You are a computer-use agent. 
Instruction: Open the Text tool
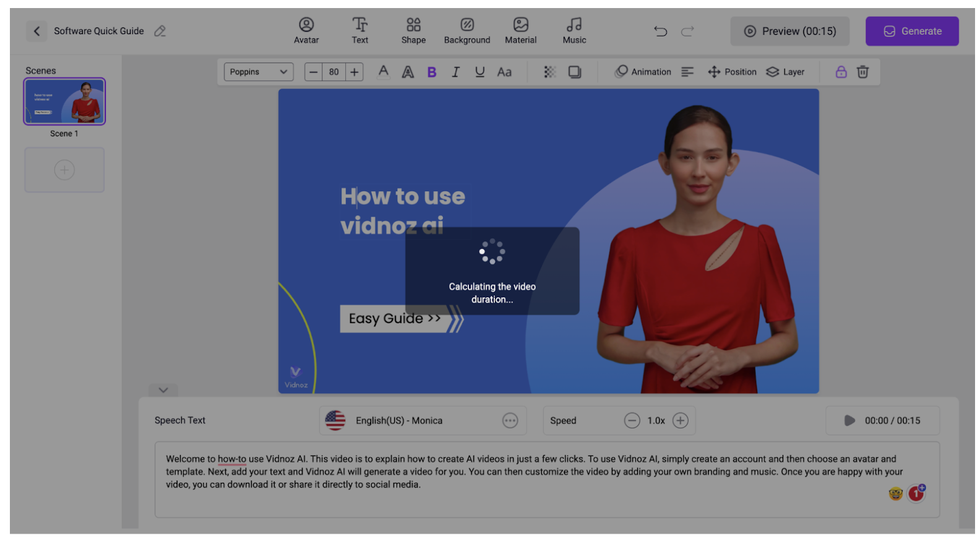tap(360, 30)
